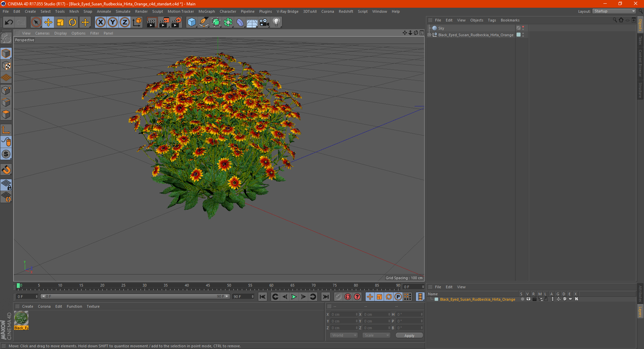Image resolution: width=644 pixels, height=349 pixels.
Task: Click the timeline preview range slider
Action: pyautogui.click(x=135, y=296)
